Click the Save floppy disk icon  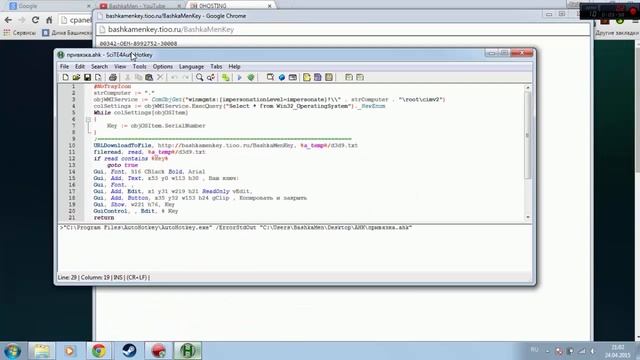point(87,77)
